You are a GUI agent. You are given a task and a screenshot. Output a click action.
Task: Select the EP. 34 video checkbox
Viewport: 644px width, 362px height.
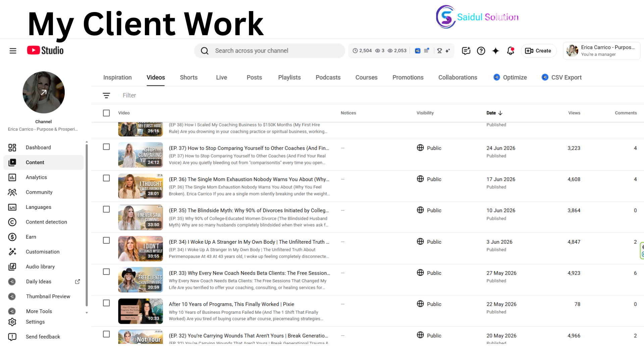[x=106, y=240]
